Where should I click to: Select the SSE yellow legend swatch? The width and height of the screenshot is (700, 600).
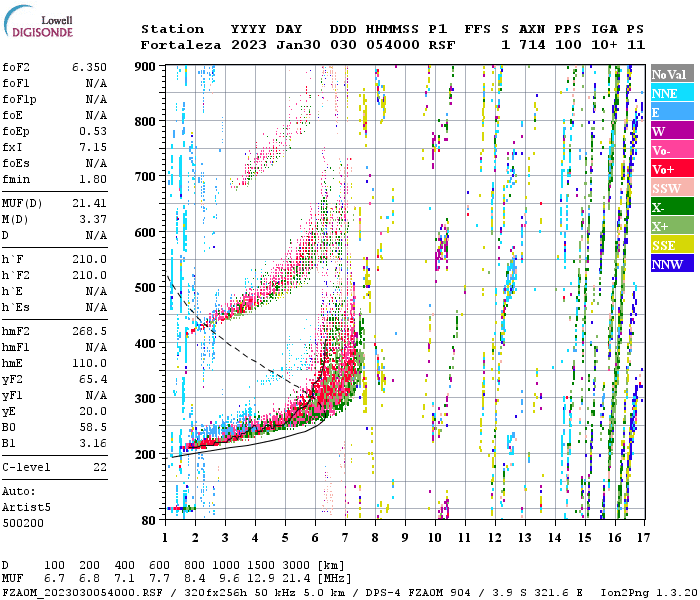[x=672, y=245]
